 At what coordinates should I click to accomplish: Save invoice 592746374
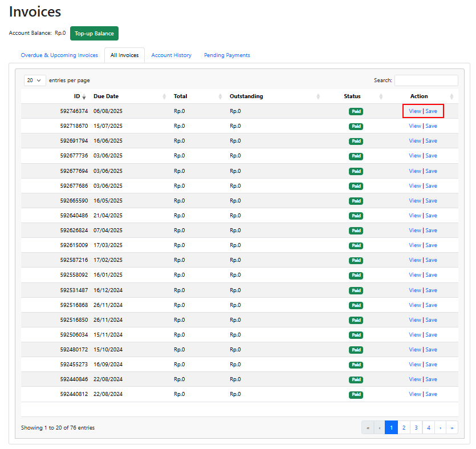[431, 111]
